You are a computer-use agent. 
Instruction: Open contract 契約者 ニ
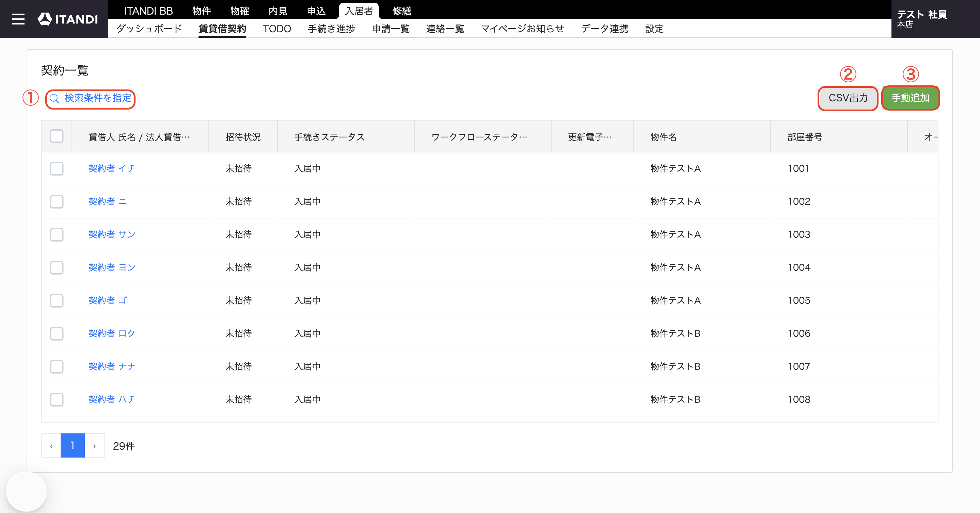[107, 201]
